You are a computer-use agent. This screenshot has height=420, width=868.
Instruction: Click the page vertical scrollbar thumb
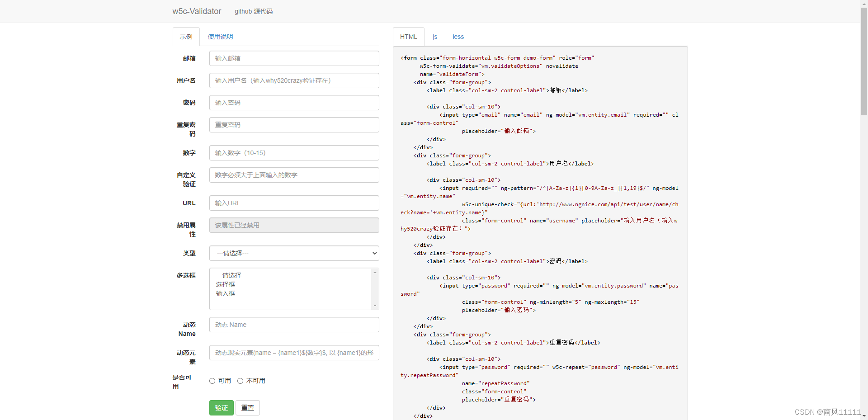click(x=864, y=61)
